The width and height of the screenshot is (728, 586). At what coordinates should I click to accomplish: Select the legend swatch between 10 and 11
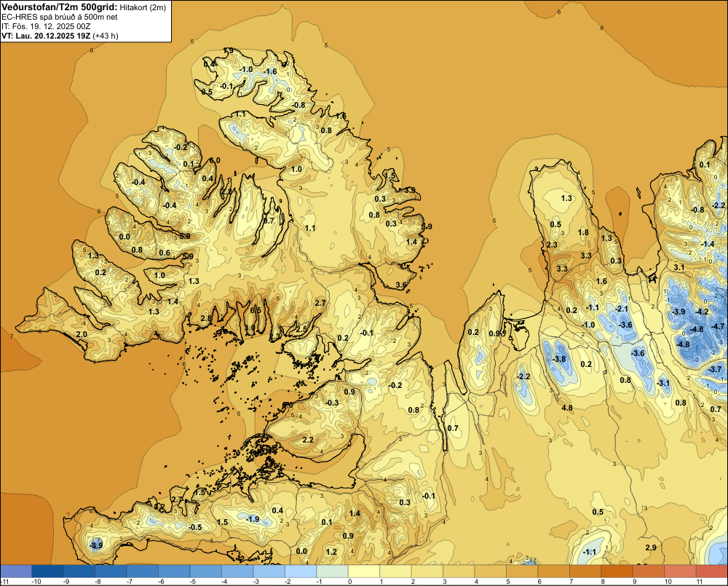680,571
